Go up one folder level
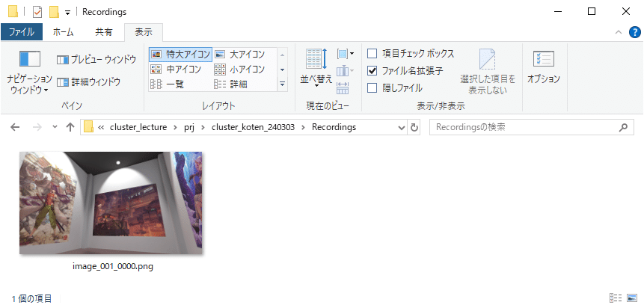The width and height of the screenshot is (644, 308). [x=70, y=127]
